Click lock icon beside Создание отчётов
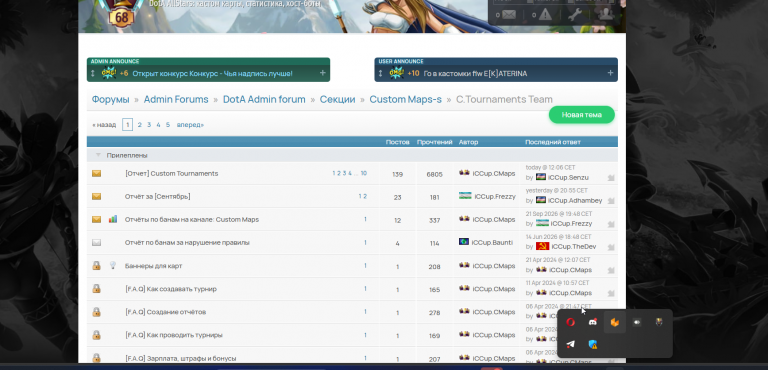Image resolution: width=768 pixels, height=370 pixels. coord(96,312)
